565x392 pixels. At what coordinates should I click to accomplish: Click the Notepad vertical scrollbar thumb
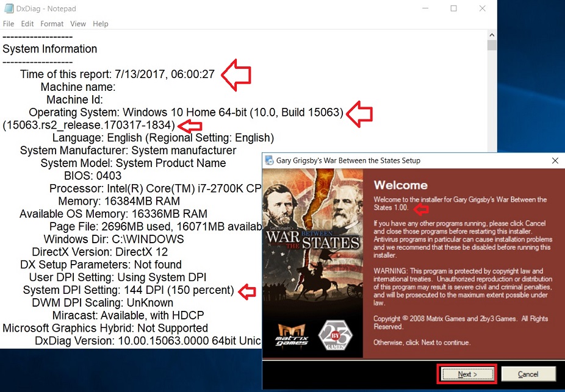492,45
